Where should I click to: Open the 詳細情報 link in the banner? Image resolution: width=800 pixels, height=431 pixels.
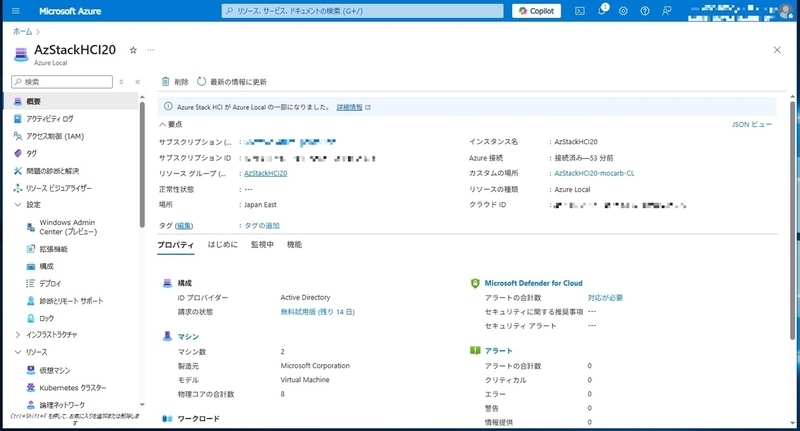(x=353, y=107)
